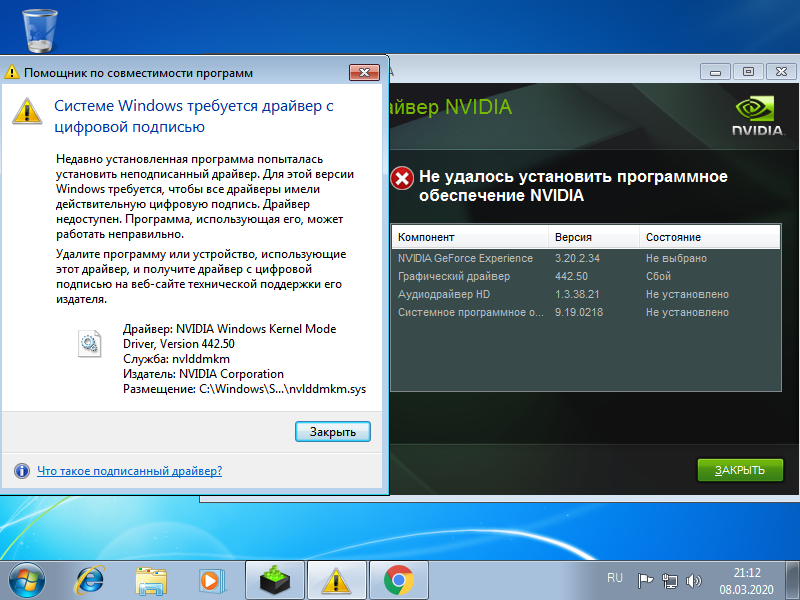Click the Компонент column header
800x600 pixels.
[470, 237]
